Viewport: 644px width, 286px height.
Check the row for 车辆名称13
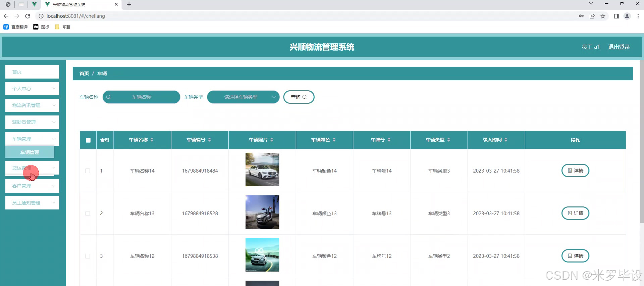[x=88, y=213]
